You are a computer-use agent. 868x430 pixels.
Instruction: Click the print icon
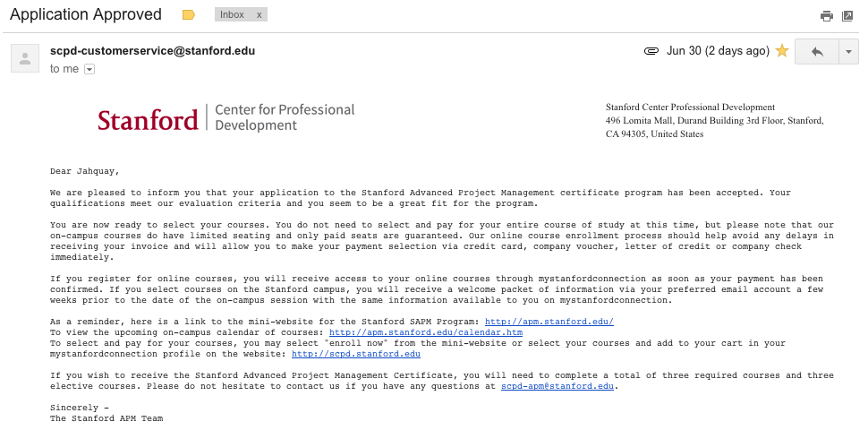click(x=827, y=16)
